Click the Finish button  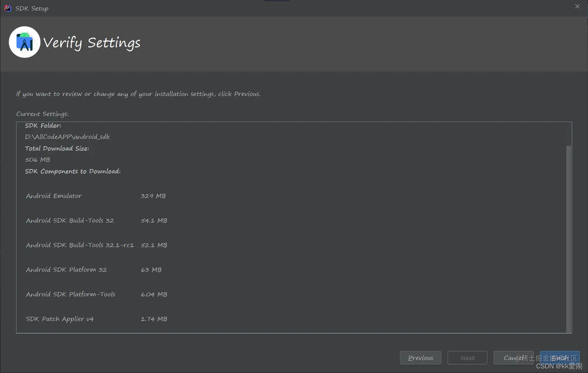560,358
